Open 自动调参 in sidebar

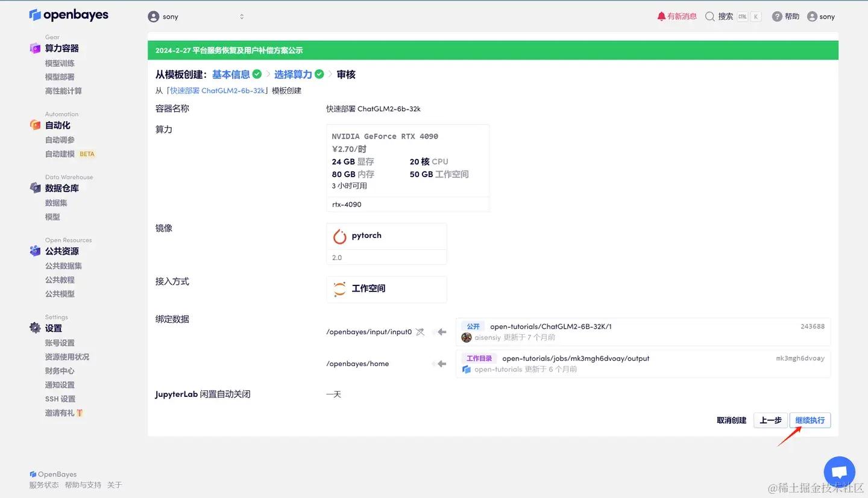click(x=60, y=140)
